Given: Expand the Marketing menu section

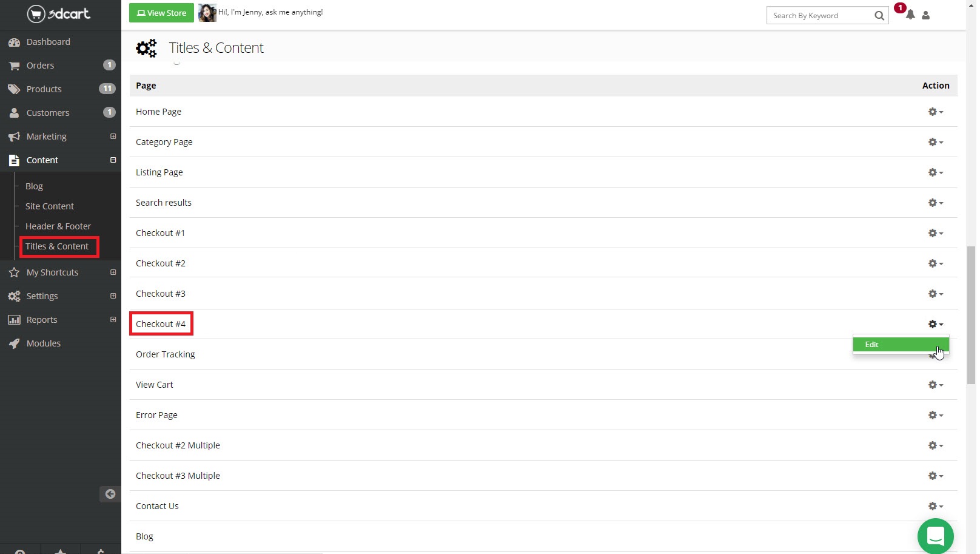Looking at the screenshot, I should [113, 137].
